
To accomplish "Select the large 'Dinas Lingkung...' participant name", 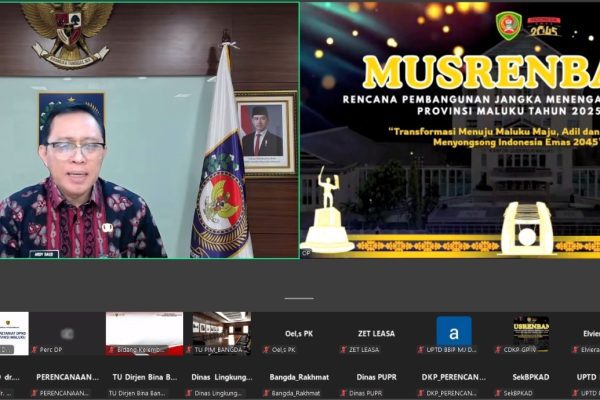I will 222,377.
